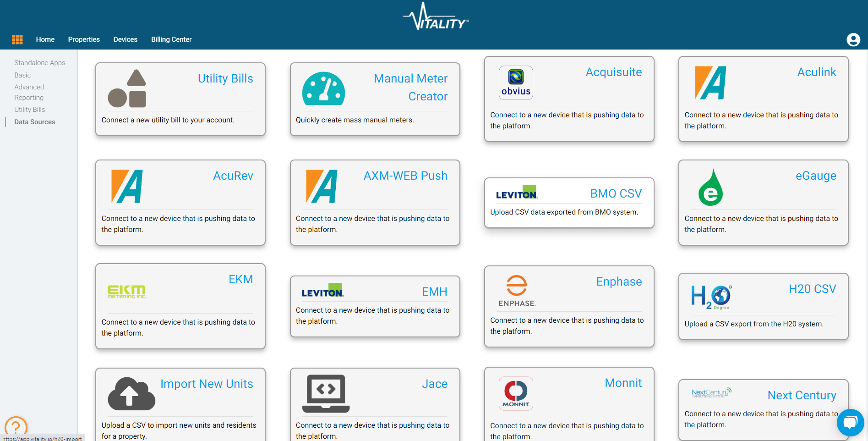Open the AcuRev title link
The image size is (868, 441).
233,176
